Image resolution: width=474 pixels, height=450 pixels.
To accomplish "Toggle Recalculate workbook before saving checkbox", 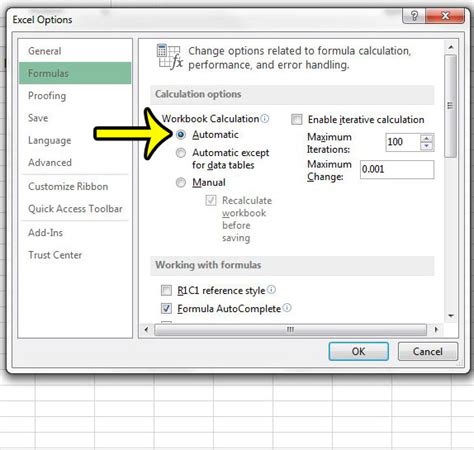I will pyautogui.click(x=211, y=200).
